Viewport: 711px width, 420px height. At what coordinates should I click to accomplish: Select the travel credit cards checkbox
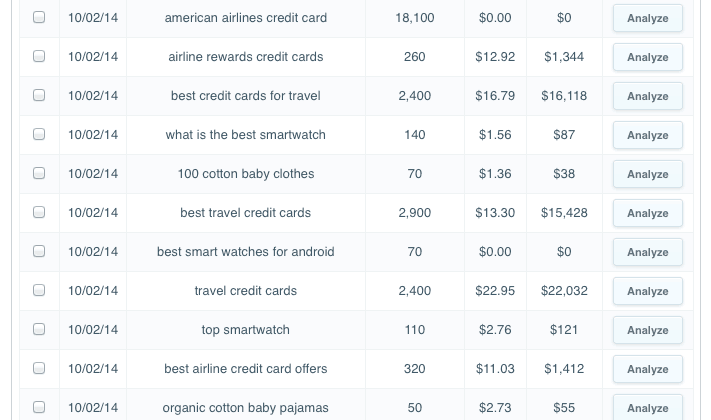(x=39, y=290)
